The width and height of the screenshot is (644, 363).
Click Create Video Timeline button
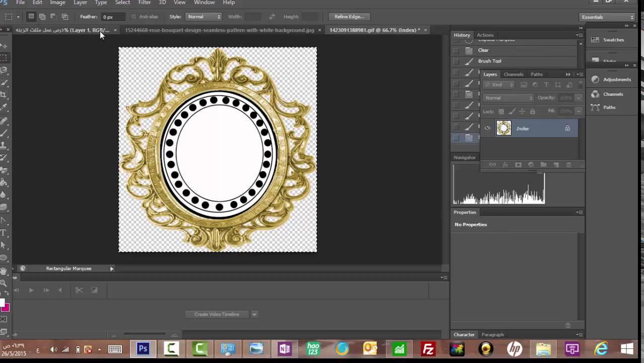point(217,314)
